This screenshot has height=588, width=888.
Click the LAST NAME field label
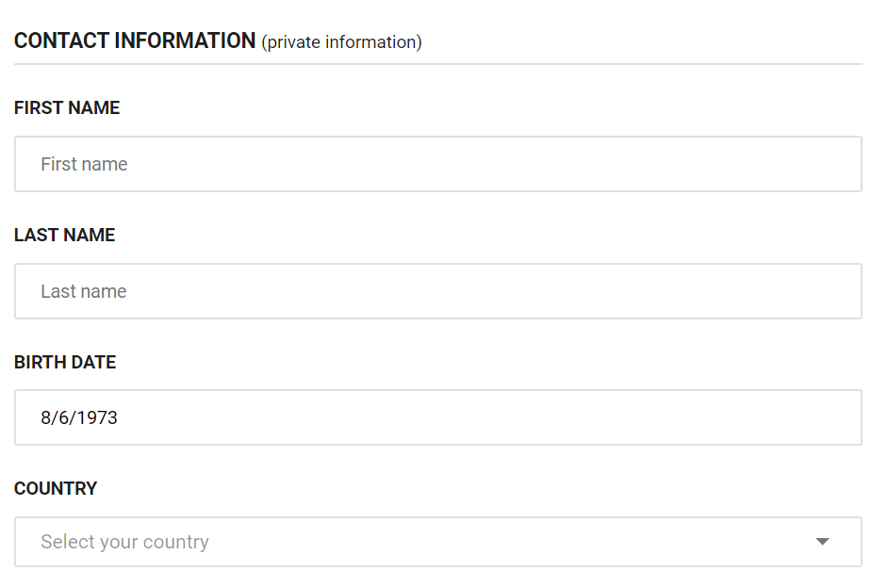pos(64,235)
